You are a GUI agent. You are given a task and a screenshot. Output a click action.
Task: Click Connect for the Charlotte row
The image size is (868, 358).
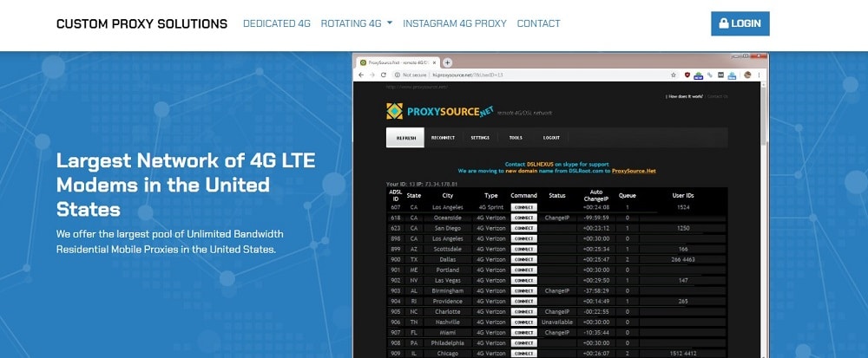(523, 311)
